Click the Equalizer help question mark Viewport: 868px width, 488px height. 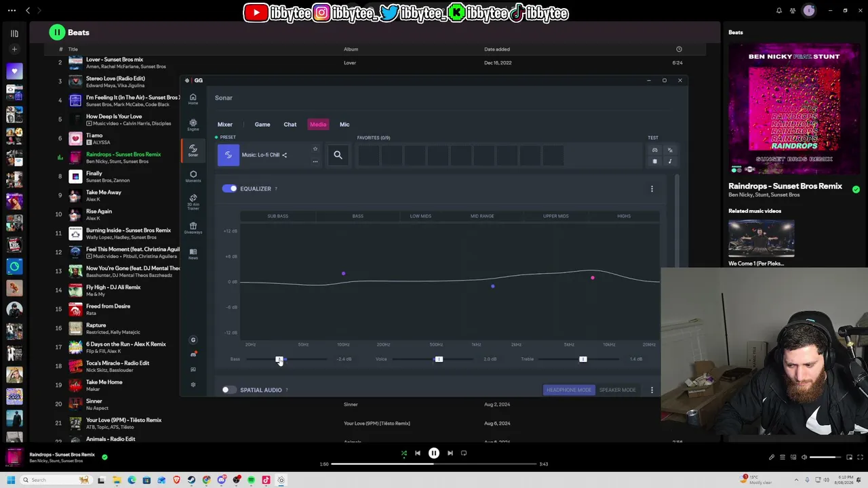pos(276,188)
